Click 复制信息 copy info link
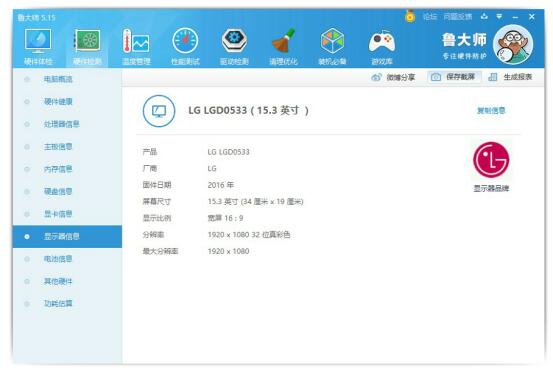This screenshot has width=553, height=371. tap(491, 111)
